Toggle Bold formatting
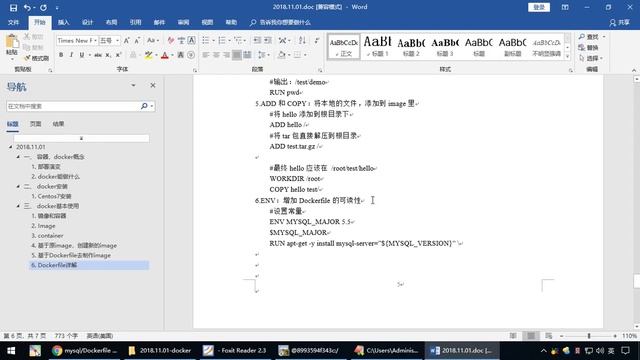This screenshot has height=360, width=640. click(61, 55)
